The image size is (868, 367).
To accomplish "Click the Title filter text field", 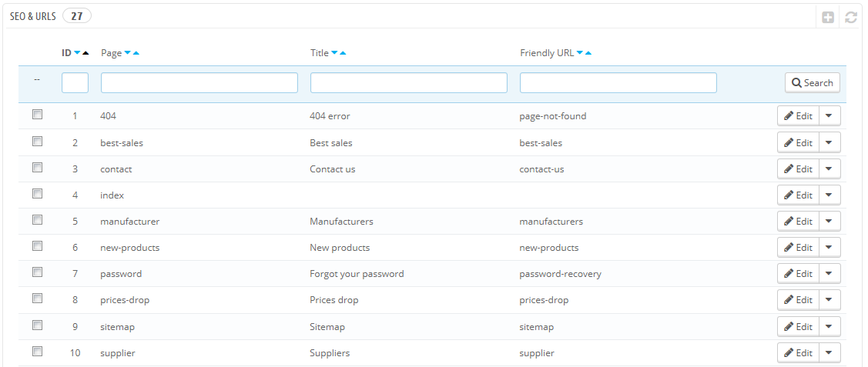I will click(x=408, y=82).
